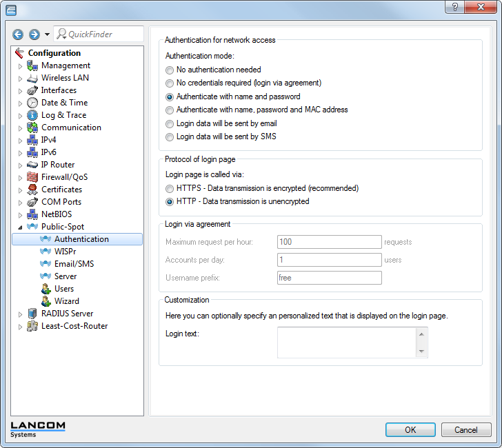Enable HTTPS encrypted login page option
This screenshot has height=448, width=502.
pyautogui.click(x=170, y=188)
